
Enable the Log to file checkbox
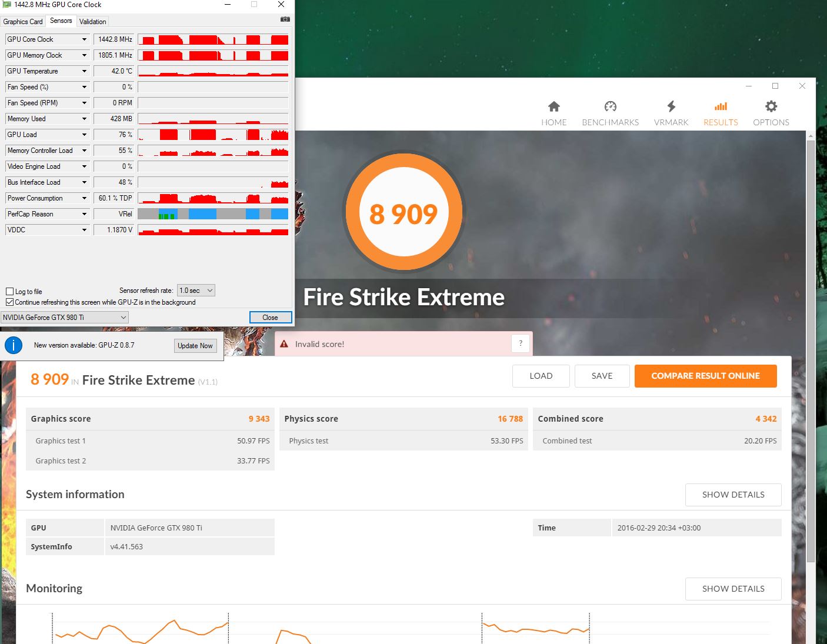[x=9, y=292]
